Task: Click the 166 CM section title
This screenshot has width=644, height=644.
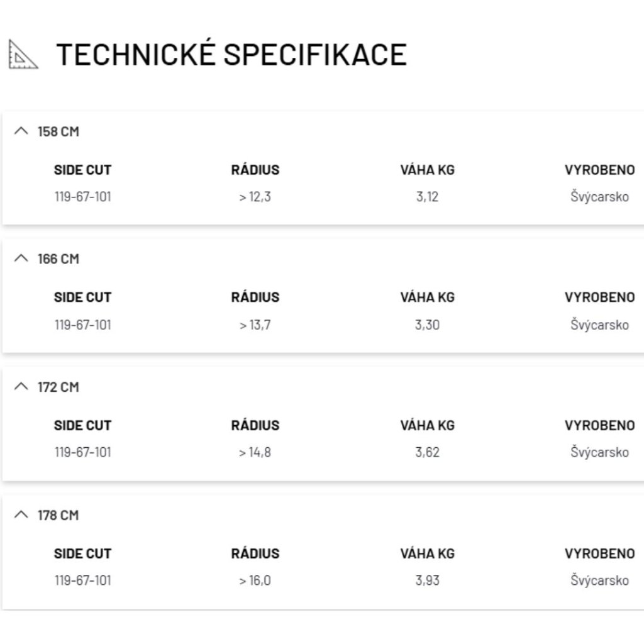Action: tap(58, 259)
